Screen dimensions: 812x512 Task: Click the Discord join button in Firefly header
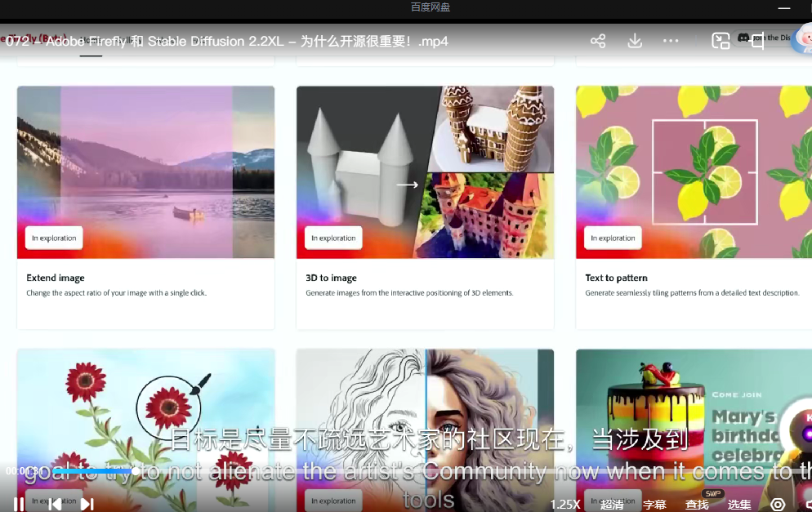coord(765,38)
